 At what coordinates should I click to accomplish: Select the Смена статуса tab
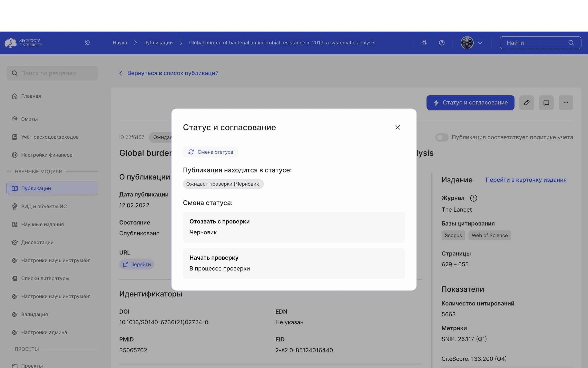210,152
